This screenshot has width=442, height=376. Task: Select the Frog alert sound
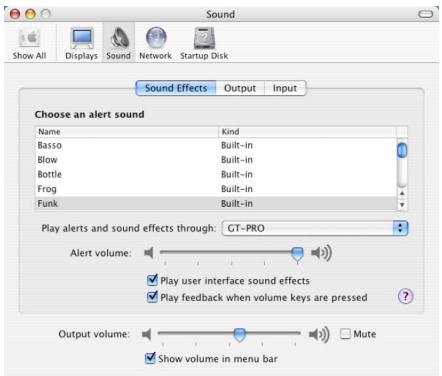click(x=216, y=189)
